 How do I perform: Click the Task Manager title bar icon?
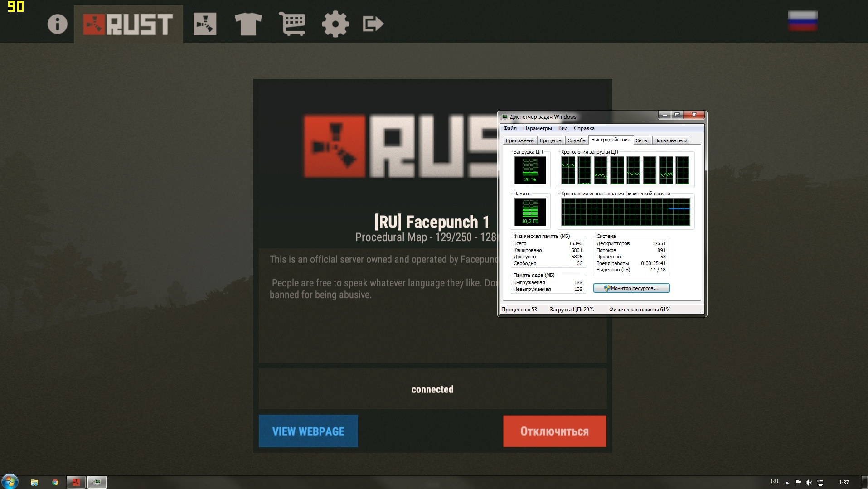click(504, 116)
